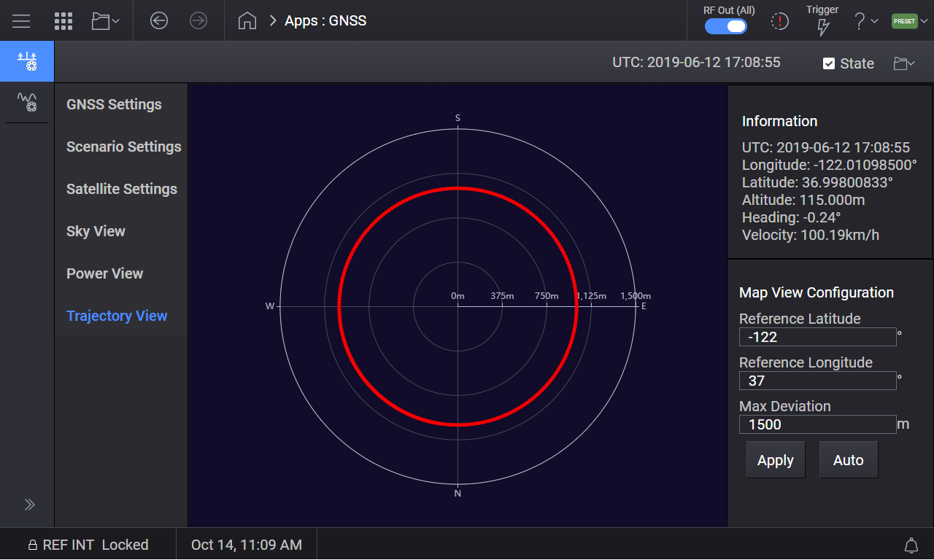Select the waveform generator icon in left sidebar
Viewport: 934px width, 560px height.
click(26, 102)
